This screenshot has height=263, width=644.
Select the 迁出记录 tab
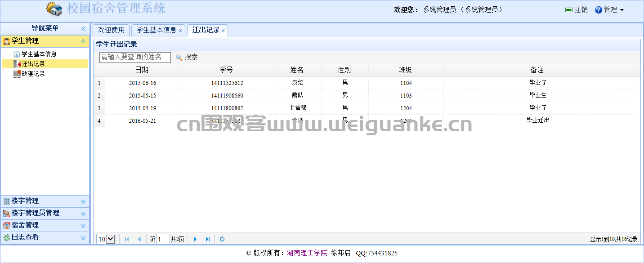[x=207, y=30]
